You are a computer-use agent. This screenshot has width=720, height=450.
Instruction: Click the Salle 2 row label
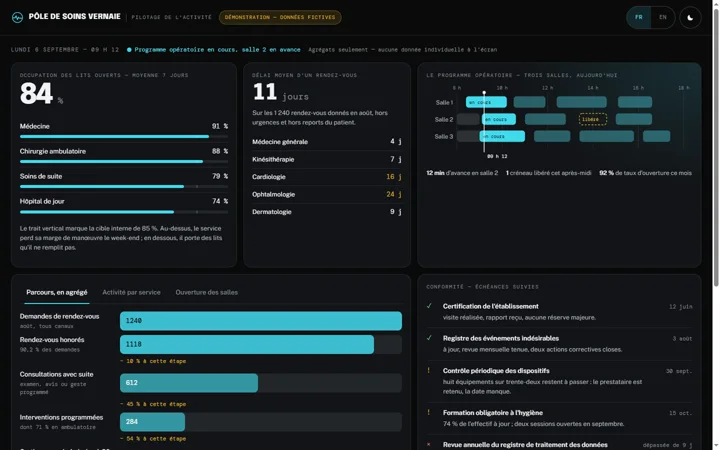[444, 119]
